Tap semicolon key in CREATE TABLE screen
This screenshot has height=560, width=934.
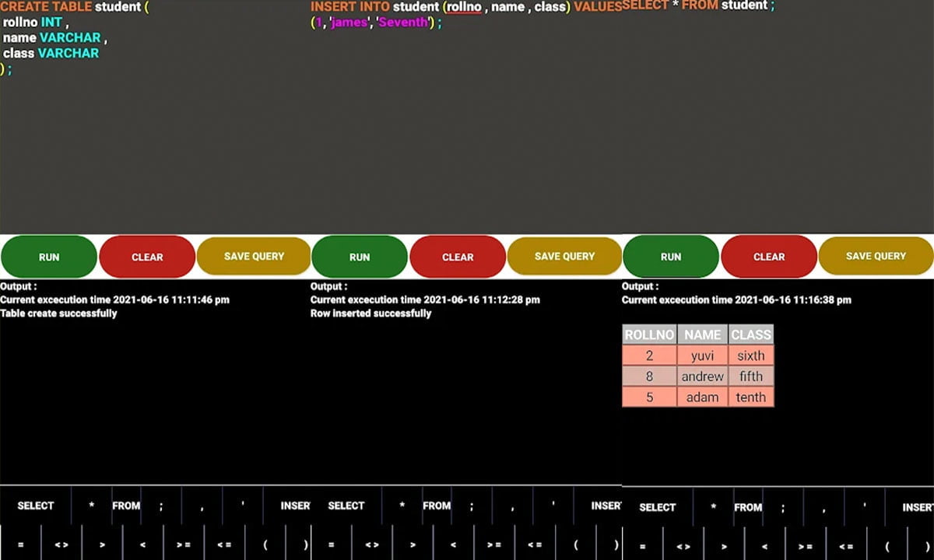[161, 506]
